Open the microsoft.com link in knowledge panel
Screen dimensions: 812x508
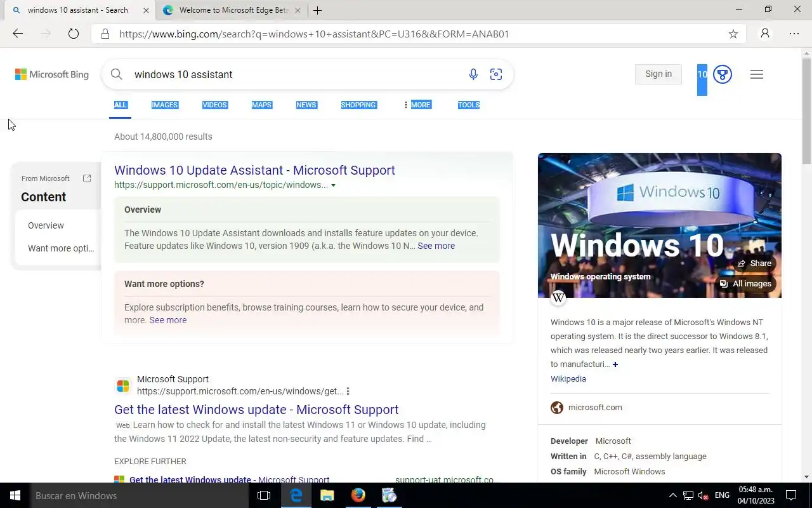[595, 408]
